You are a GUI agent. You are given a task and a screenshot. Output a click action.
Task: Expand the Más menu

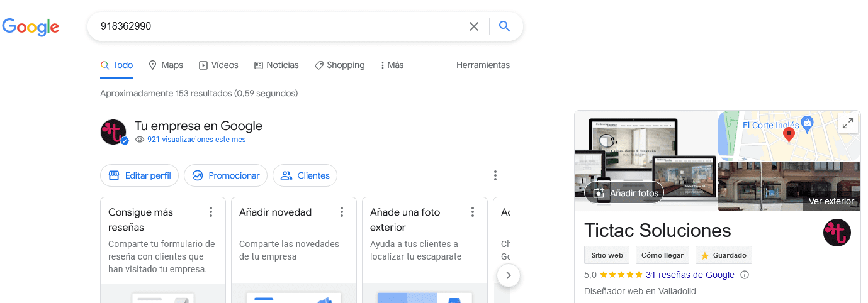click(392, 65)
